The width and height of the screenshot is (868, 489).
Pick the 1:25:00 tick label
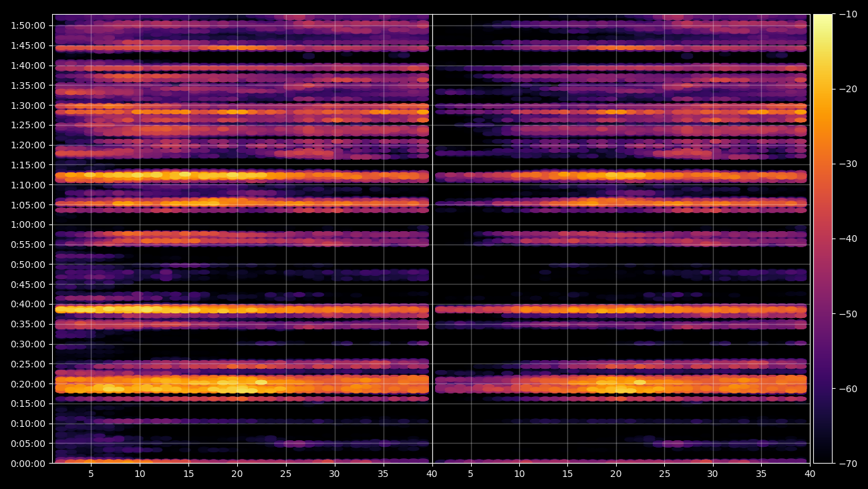29,125
